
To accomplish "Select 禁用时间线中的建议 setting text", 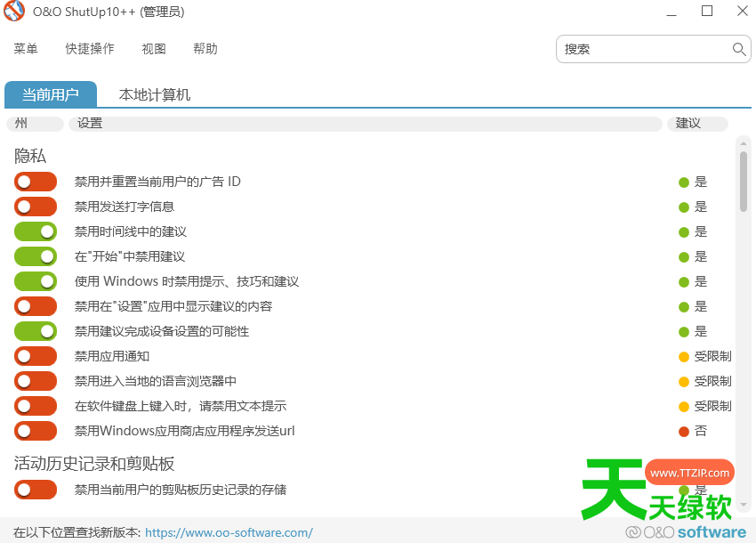I will pos(130,231).
